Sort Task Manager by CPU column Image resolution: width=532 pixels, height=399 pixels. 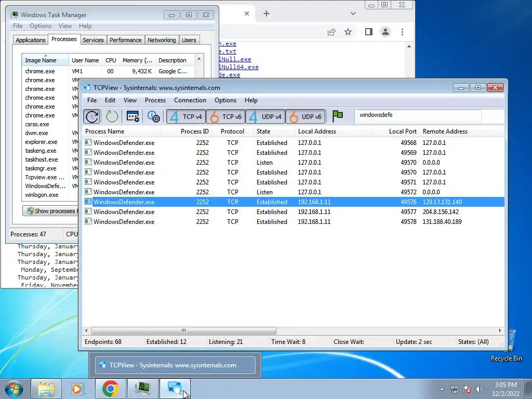pos(111,60)
